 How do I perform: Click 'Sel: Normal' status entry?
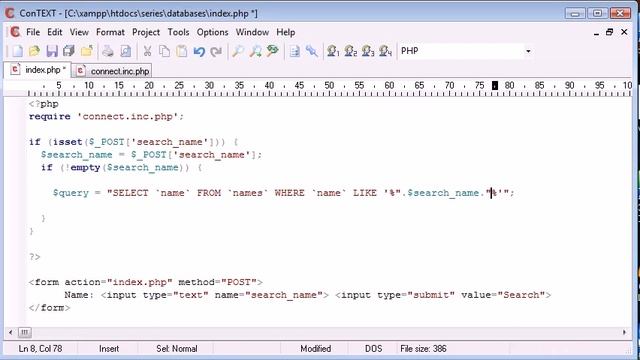(177, 349)
